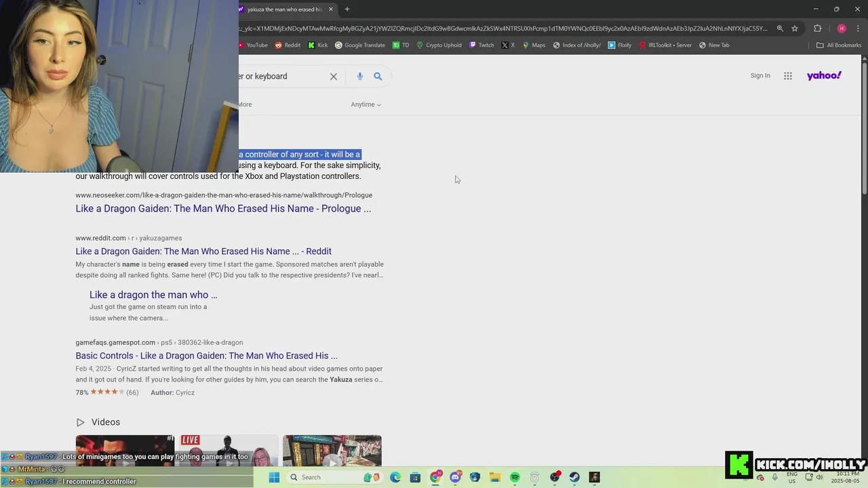Open the Anytime time filter dropdown
Screen dimensions: 868x488
click(x=366, y=104)
